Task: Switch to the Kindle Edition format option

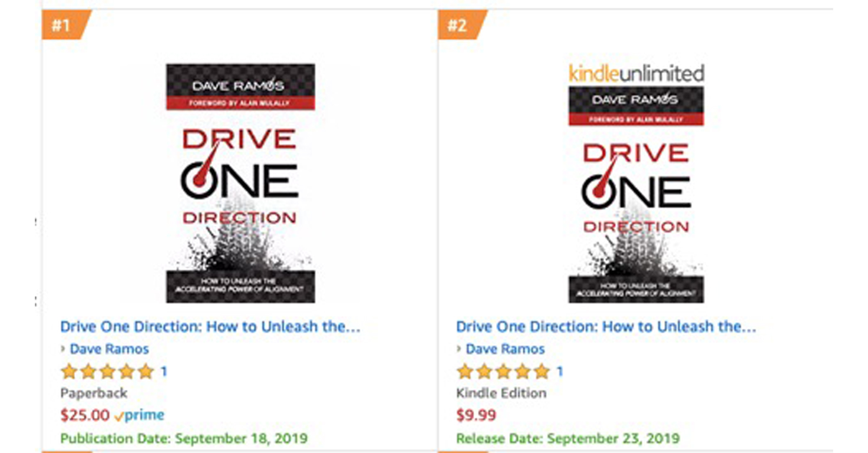Action: [501, 393]
